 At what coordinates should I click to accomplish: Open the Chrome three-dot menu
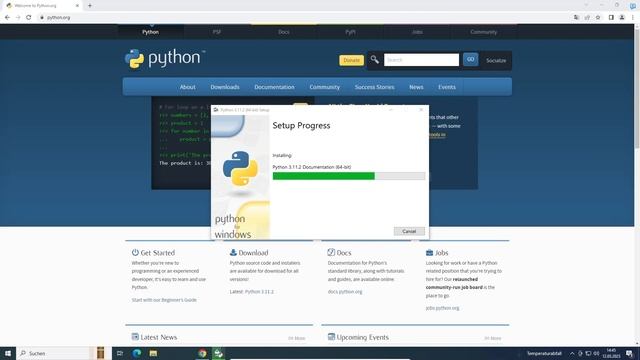633,17
